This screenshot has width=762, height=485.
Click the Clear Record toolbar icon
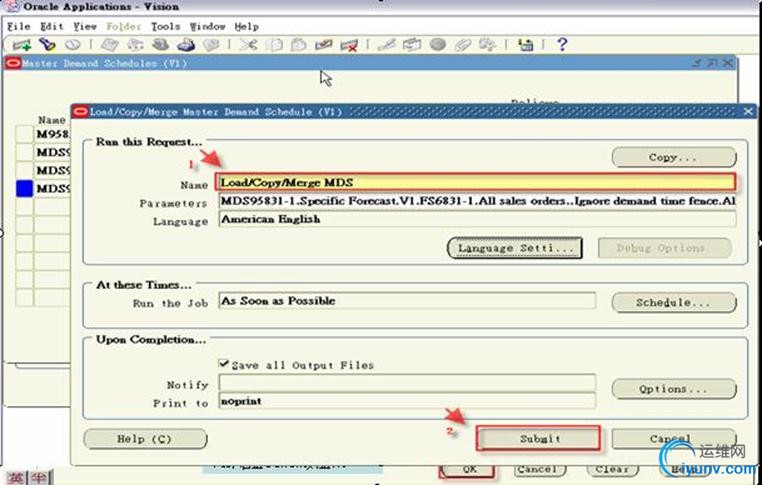pyautogui.click(x=324, y=45)
